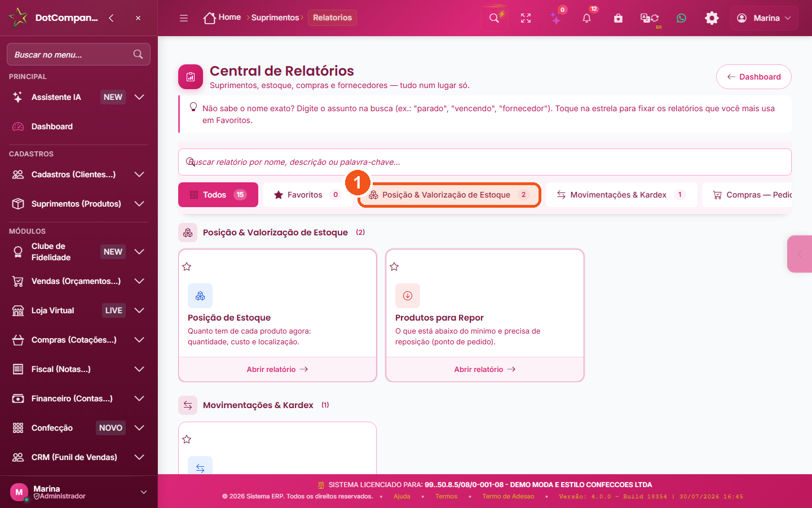Open report for Produtos para Repor
This screenshot has height=508, width=812.
tap(485, 369)
